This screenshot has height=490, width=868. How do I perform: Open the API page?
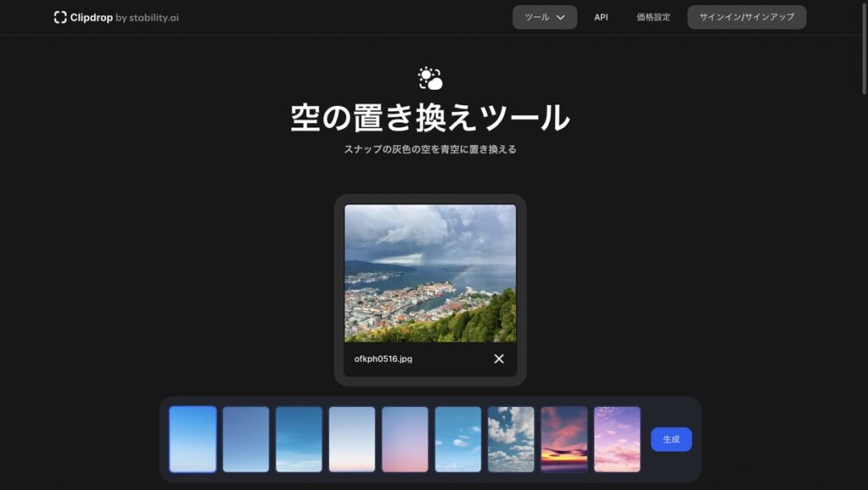point(601,17)
